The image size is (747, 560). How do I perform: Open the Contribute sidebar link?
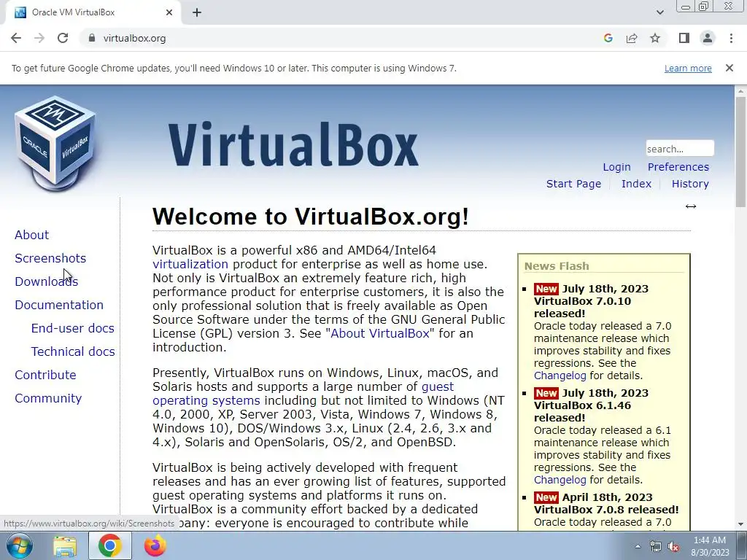click(45, 375)
